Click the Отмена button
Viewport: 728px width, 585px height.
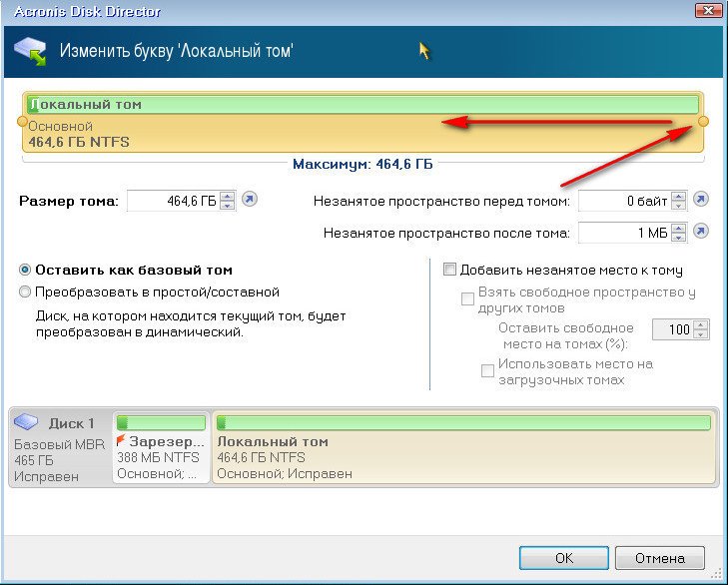point(660,558)
